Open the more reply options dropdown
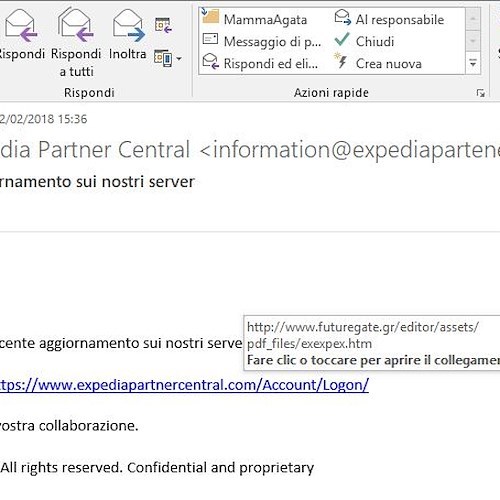Image resolution: width=500 pixels, height=500 pixels. click(168, 58)
